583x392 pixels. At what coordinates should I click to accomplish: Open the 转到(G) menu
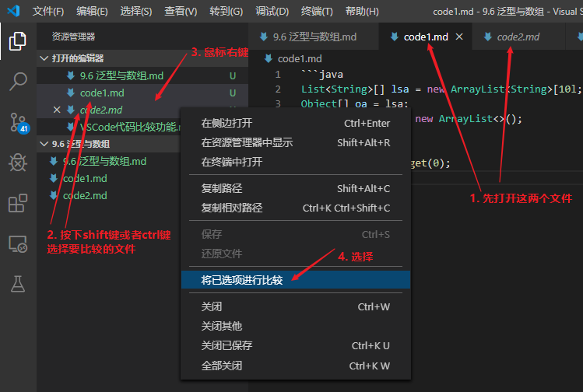click(226, 11)
